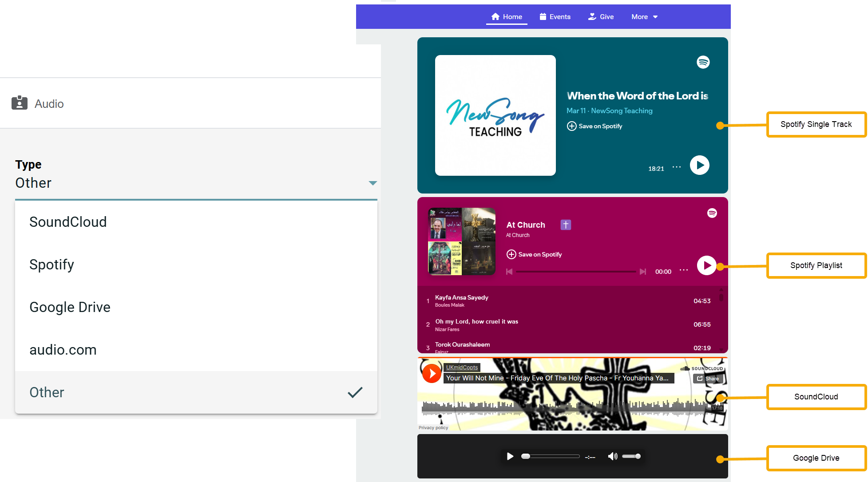Open Your Will Not Mine track title
Image resolution: width=868 pixels, height=482 pixels.
(x=557, y=378)
